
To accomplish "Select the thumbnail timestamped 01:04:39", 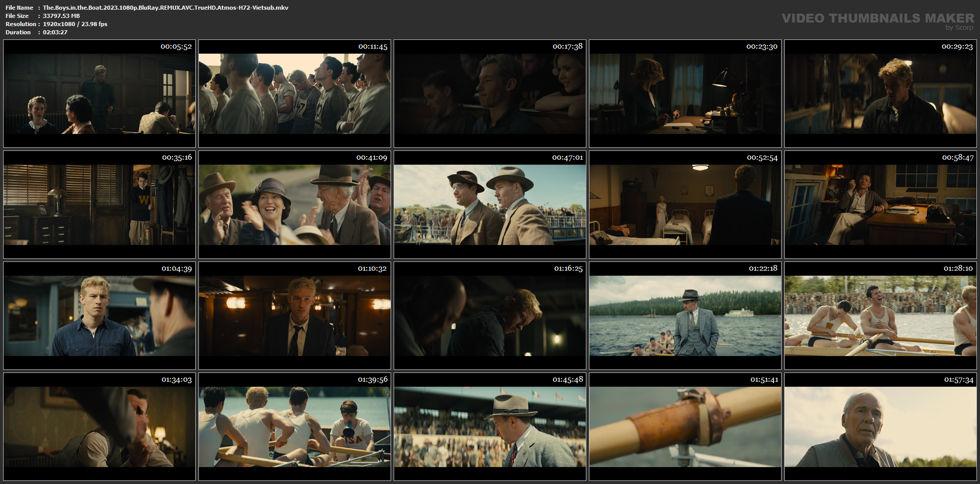I will point(99,316).
